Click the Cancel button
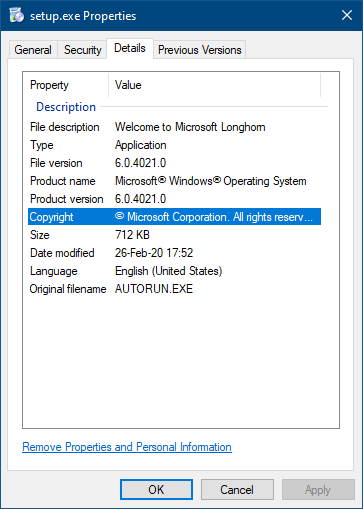The height and width of the screenshot is (509, 363). (x=237, y=490)
